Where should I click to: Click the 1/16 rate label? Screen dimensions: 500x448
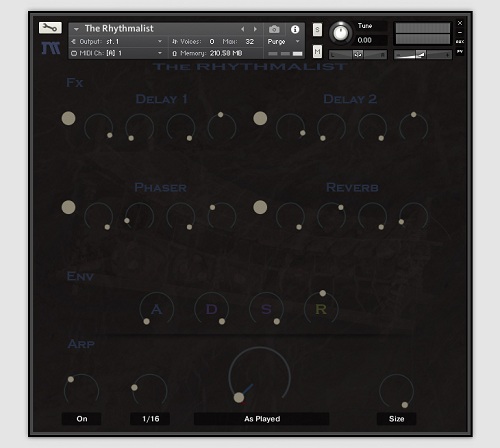pos(150,419)
